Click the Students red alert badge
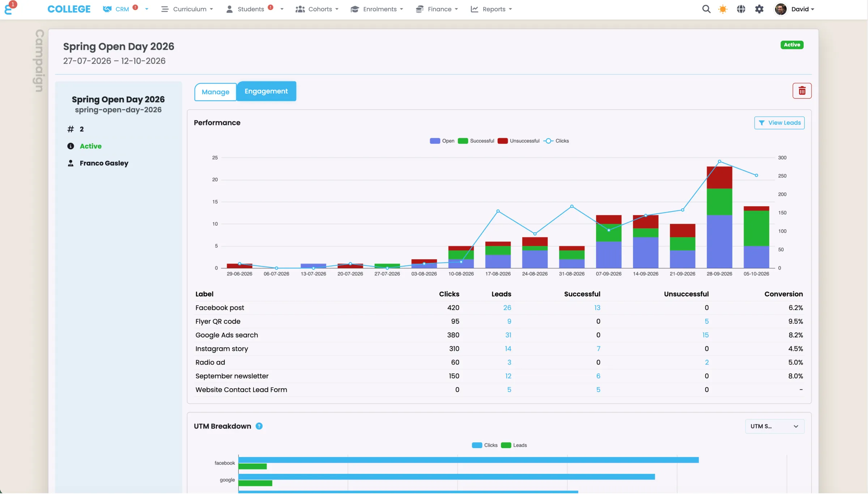 [271, 7]
